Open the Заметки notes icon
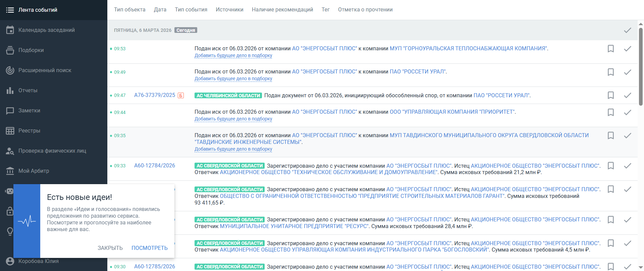 [x=10, y=110]
